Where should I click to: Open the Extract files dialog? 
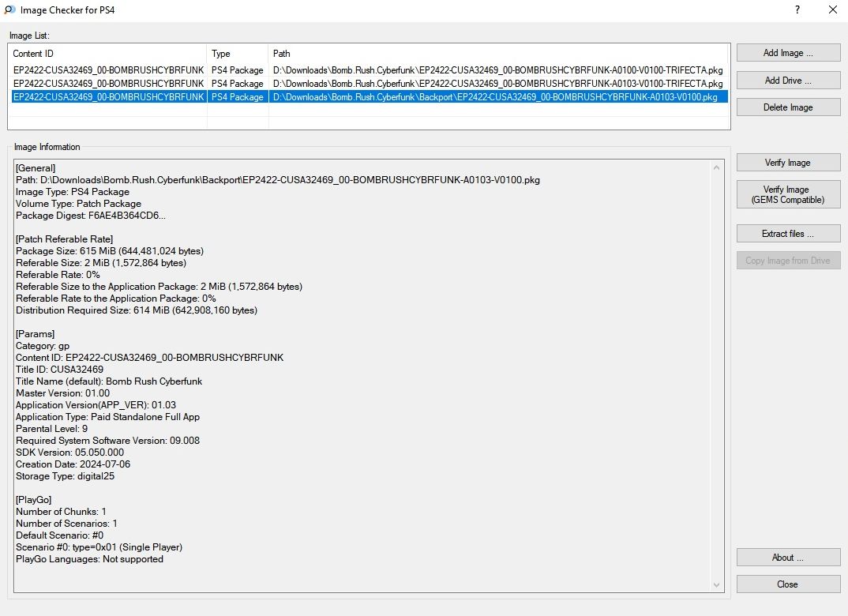click(788, 234)
